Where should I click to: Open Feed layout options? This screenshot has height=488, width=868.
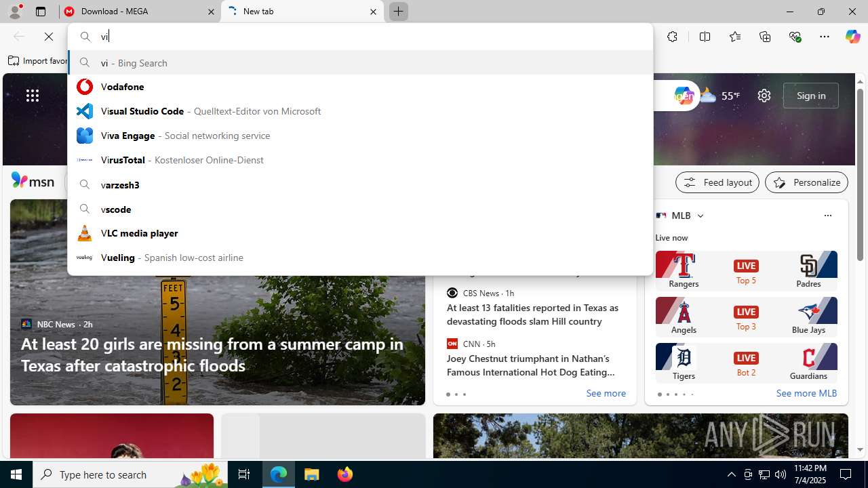717,182
